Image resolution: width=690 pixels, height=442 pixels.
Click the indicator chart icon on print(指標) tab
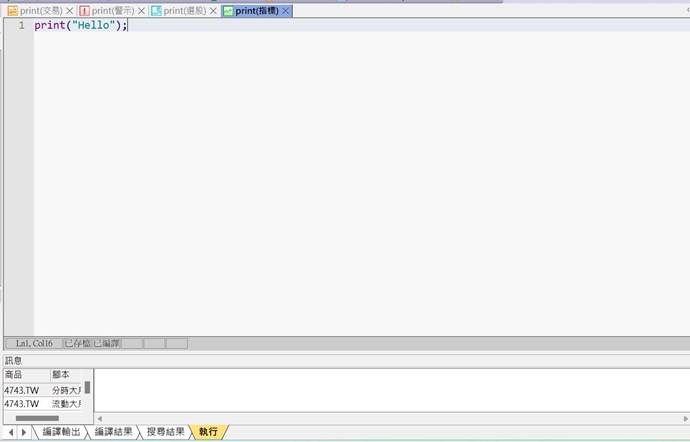tap(228, 11)
